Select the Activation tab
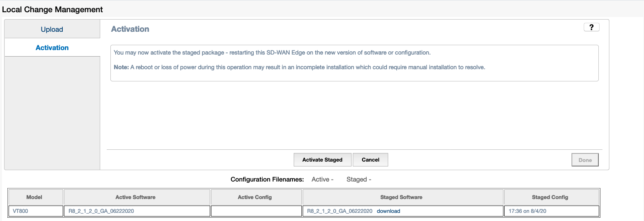Screen dimensions: 644x221 tap(52, 48)
